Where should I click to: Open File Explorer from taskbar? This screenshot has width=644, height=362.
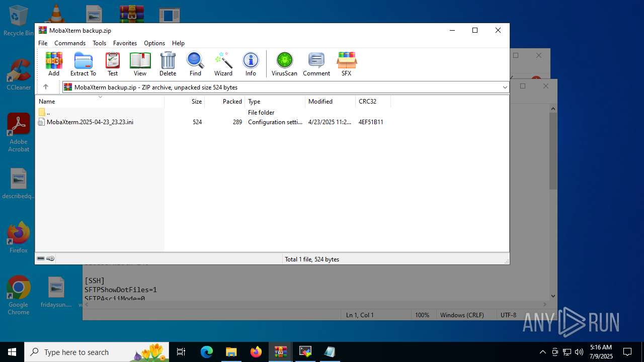(x=231, y=352)
